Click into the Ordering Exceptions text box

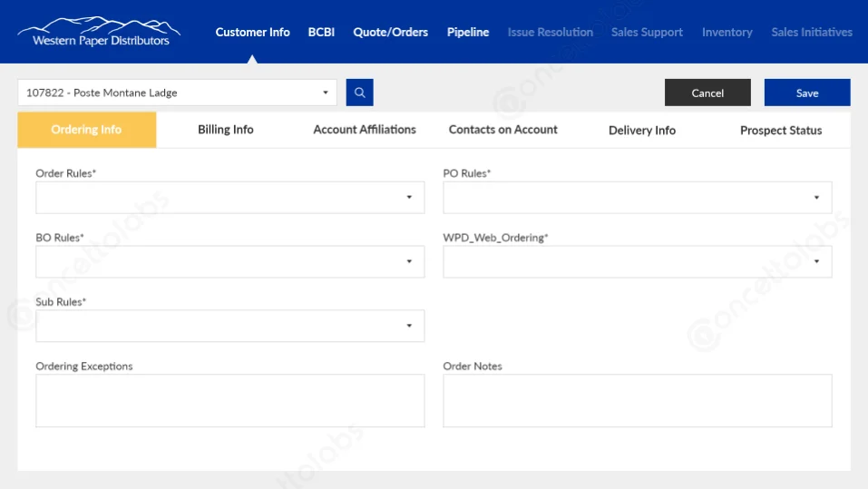click(x=229, y=400)
